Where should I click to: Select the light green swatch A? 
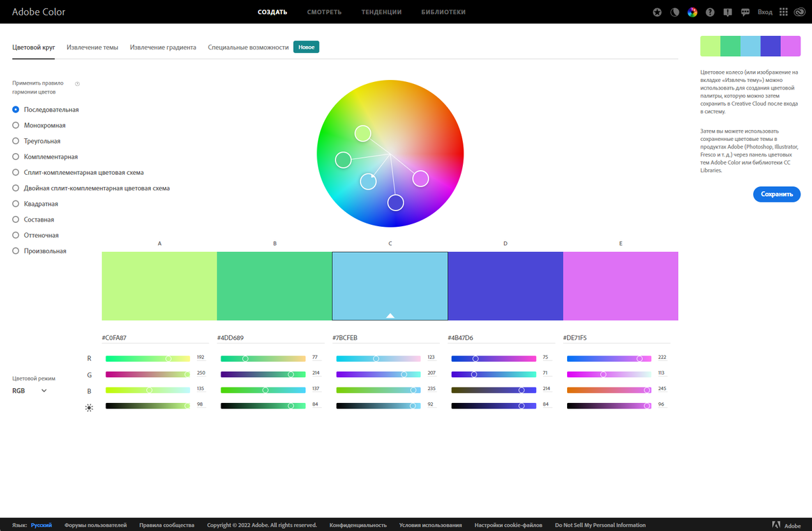pos(159,286)
